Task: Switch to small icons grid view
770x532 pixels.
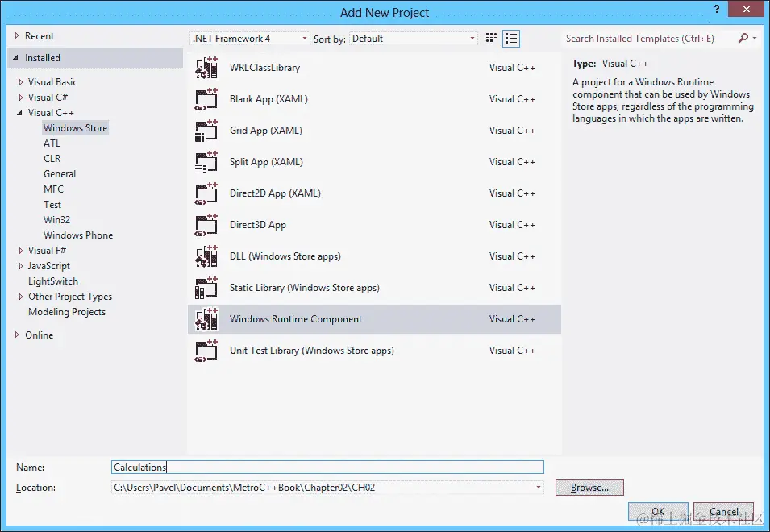Action: coord(491,39)
